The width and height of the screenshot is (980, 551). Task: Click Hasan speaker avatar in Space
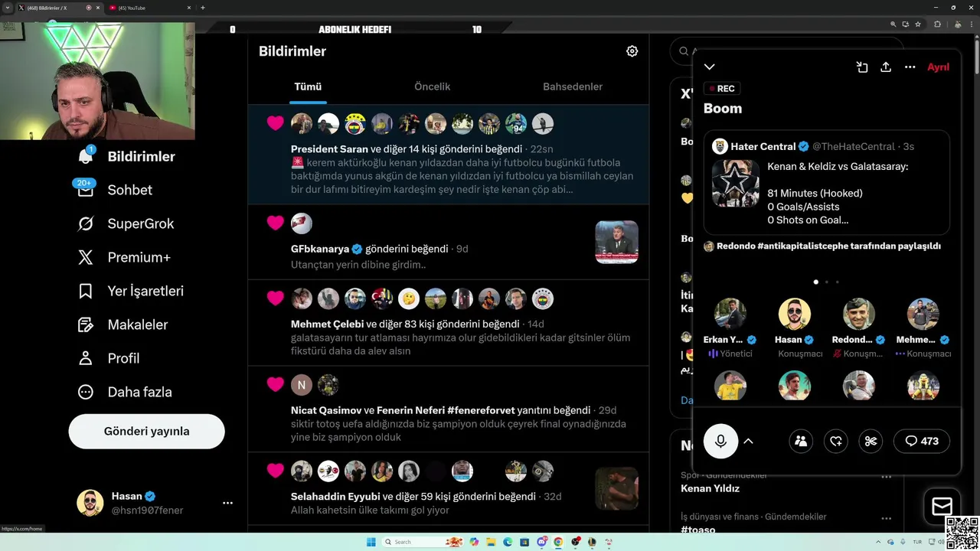[x=795, y=314]
